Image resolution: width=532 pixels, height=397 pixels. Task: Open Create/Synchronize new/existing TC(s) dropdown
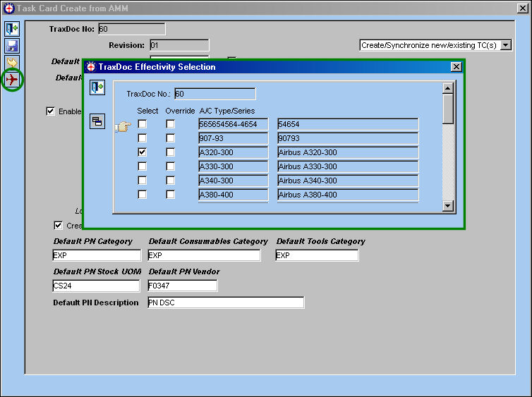[x=506, y=45]
